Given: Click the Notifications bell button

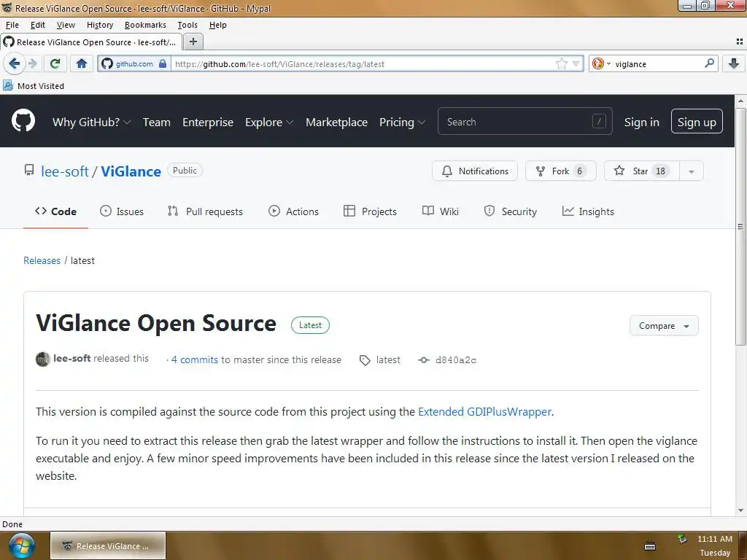Looking at the screenshot, I should click(x=474, y=171).
